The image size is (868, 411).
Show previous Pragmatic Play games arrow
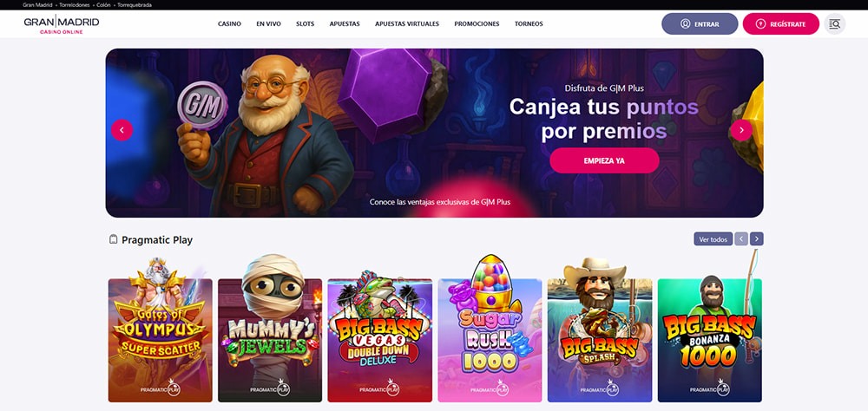point(741,239)
